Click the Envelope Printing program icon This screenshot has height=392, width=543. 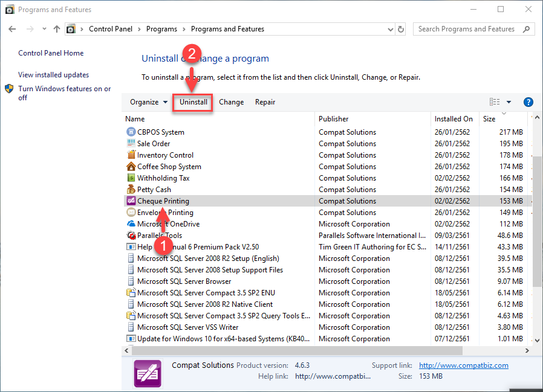131,212
